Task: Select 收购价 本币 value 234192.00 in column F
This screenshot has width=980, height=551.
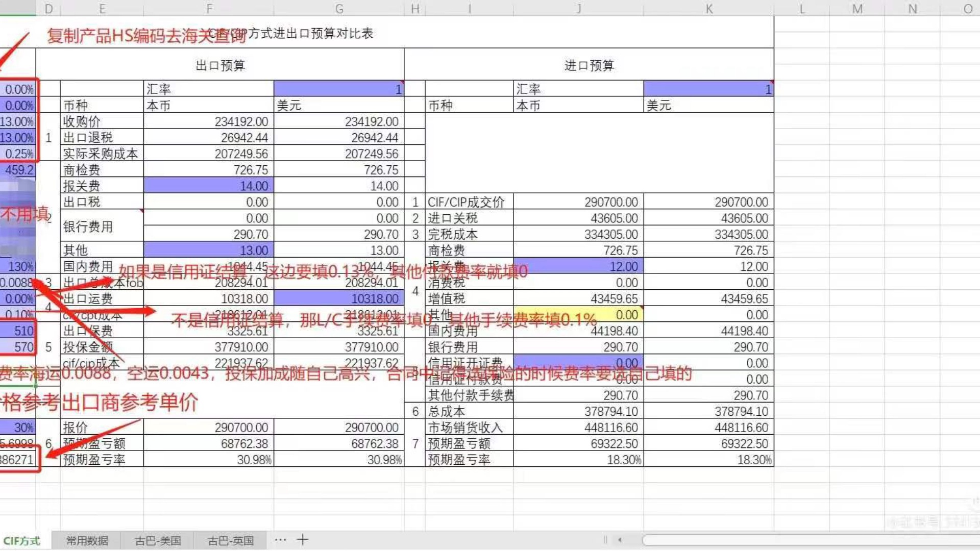Action: [x=209, y=121]
